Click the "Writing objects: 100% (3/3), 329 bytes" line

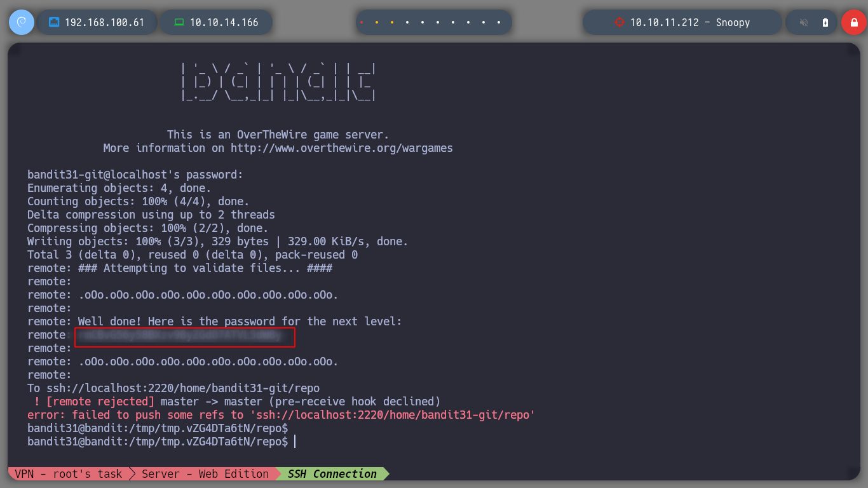click(x=218, y=241)
